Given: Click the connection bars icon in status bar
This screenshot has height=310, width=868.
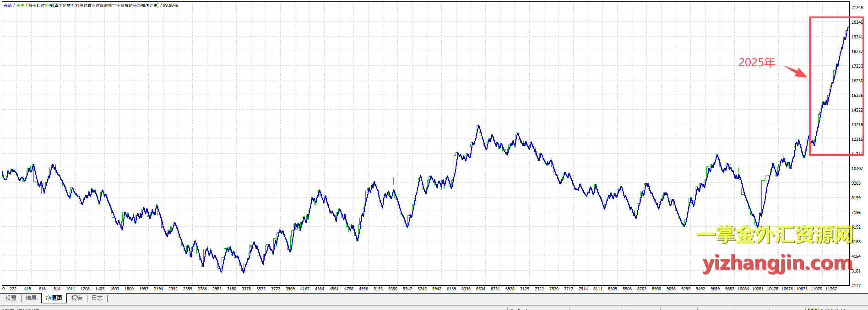Looking at the screenshot, I should click(x=813, y=309).
